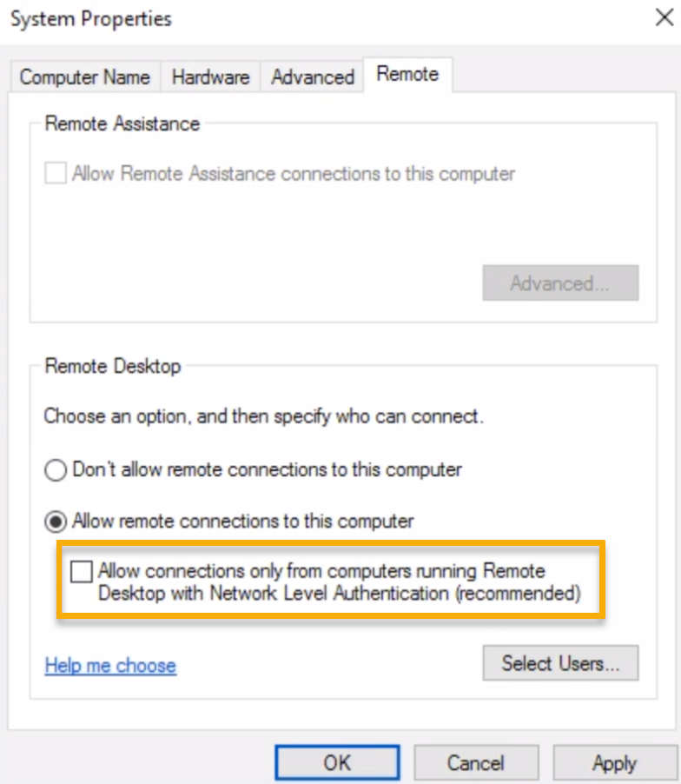
Task: Go to the Advanced tab
Action: click(x=312, y=76)
